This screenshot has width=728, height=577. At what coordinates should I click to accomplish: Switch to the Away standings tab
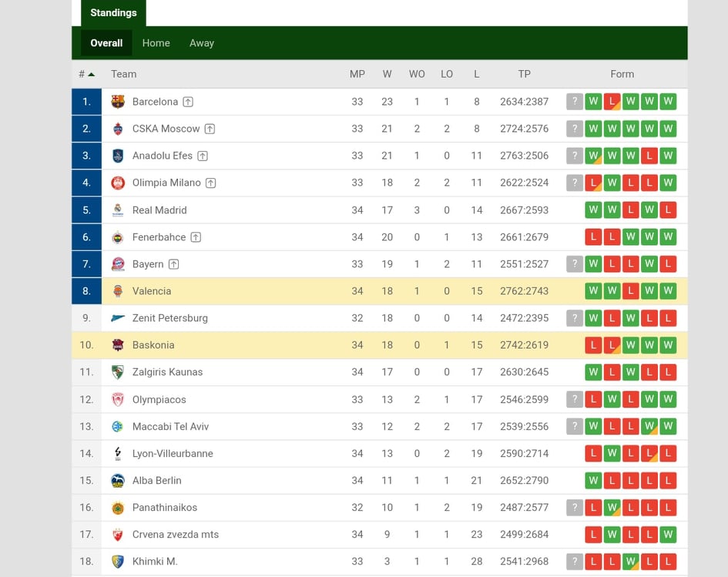pyautogui.click(x=202, y=43)
